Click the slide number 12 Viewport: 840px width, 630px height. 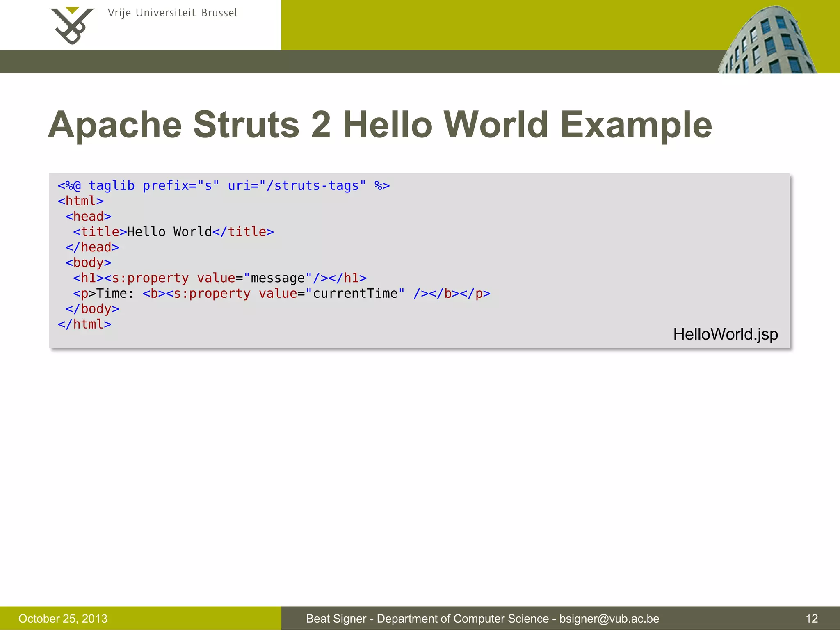(x=812, y=619)
